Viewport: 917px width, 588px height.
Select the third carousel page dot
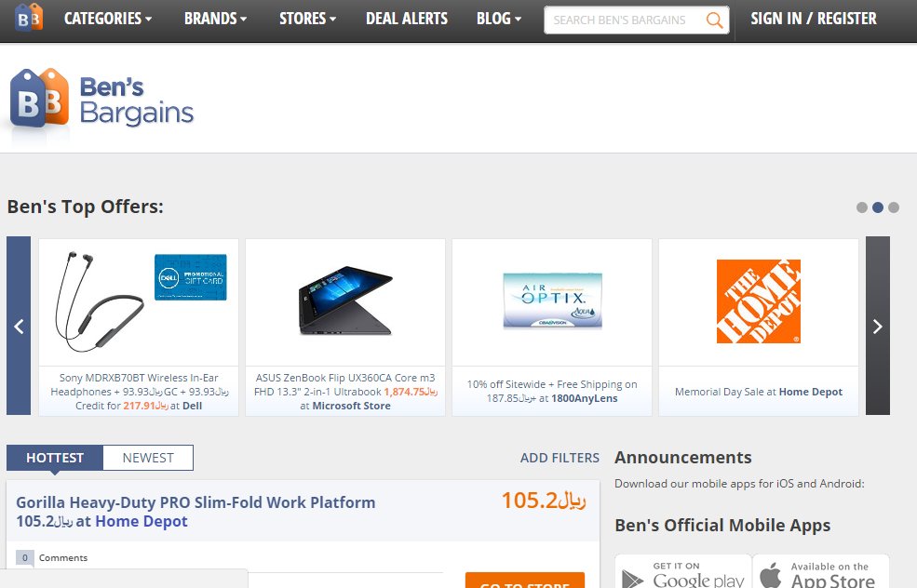(x=894, y=207)
